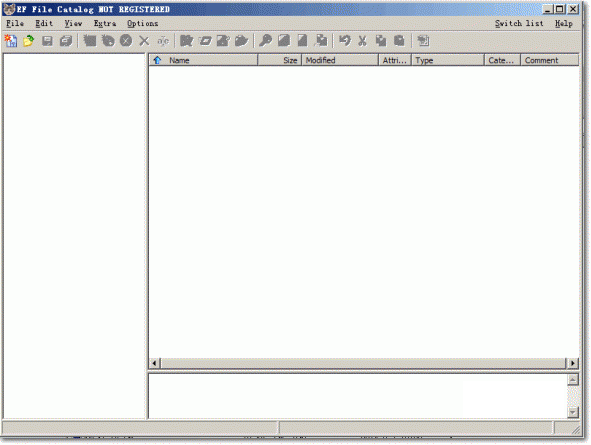Click the globe-shaped toolbar icon
Image resolution: width=591 pixels, height=445 pixels.
tap(108, 40)
